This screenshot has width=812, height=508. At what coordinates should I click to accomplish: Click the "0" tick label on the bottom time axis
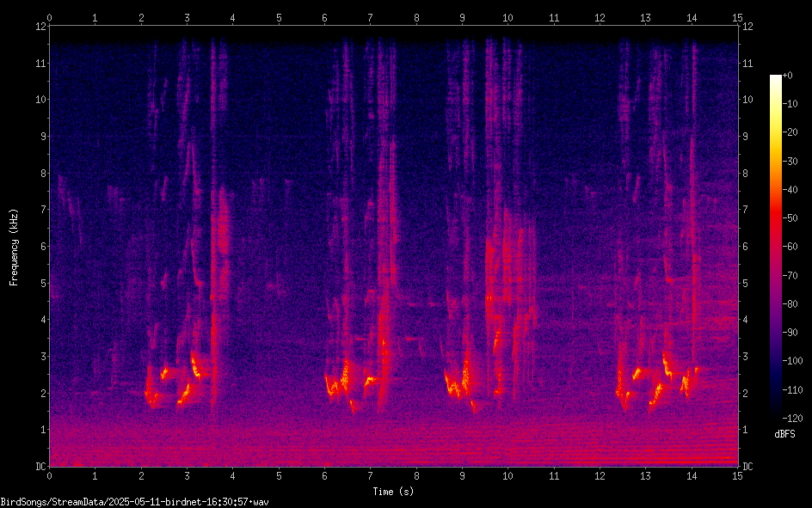tap(49, 476)
